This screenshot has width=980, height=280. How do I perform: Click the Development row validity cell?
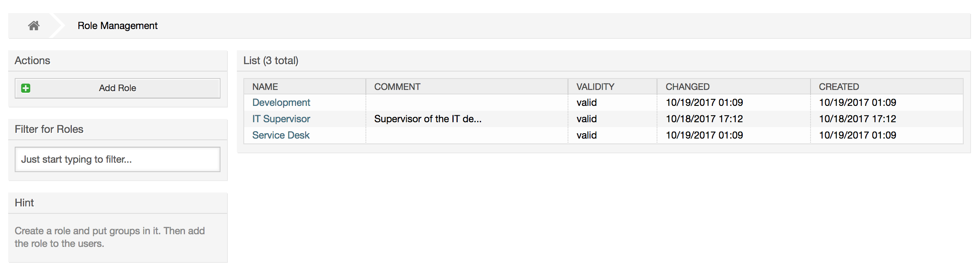coord(586,103)
